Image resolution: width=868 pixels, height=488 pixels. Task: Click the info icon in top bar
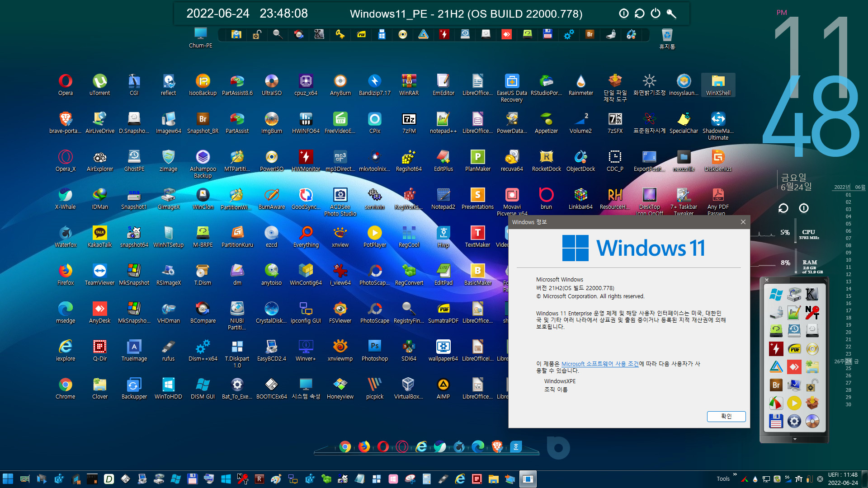(x=624, y=14)
